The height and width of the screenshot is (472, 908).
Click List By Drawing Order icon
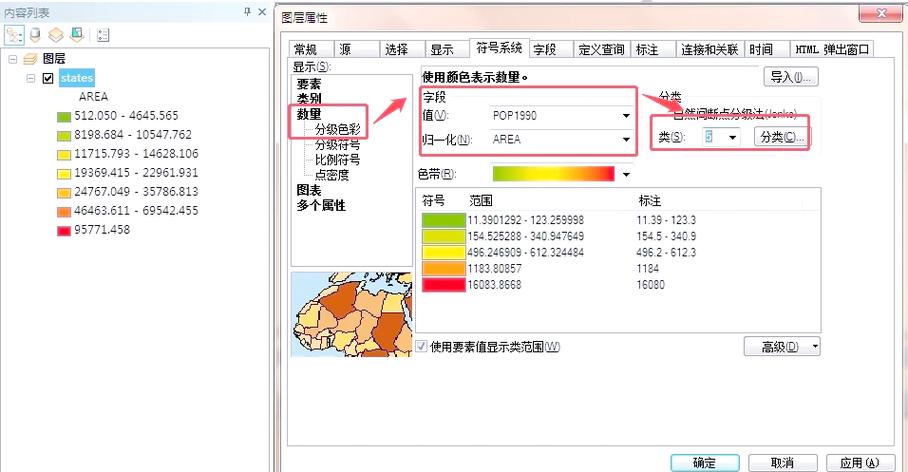click(x=13, y=35)
